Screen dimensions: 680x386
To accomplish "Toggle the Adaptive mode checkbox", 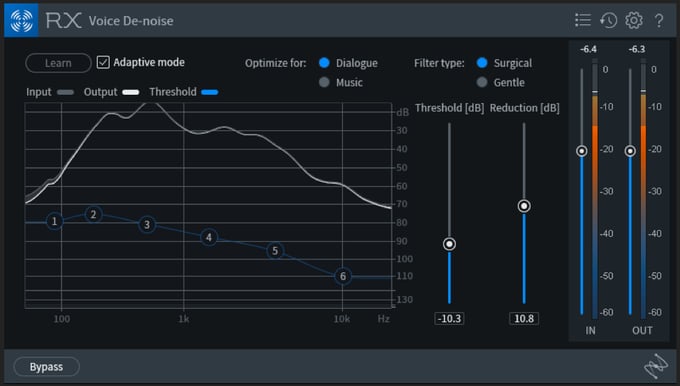I will coord(103,62).
